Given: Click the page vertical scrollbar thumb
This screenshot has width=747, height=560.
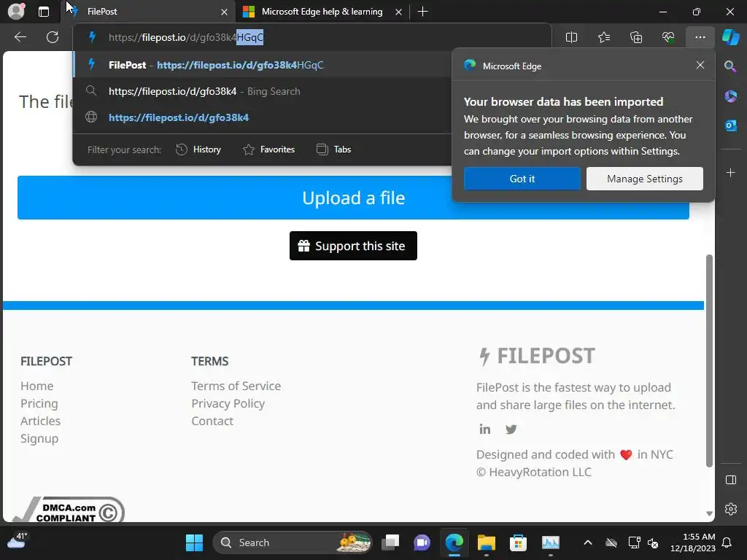Looking at the screenshot, I should (x=709, y=360).
